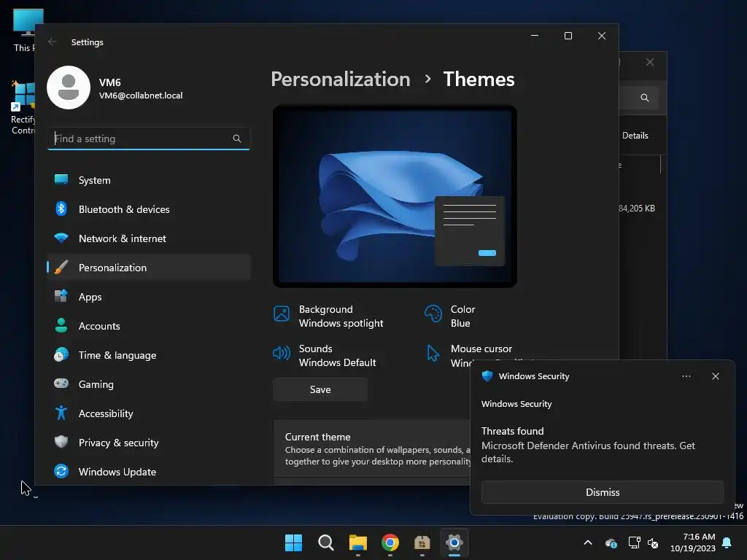Minimize the Settings window
The height and width of the screenshot is (560, 747).
(x=535, y=36)
